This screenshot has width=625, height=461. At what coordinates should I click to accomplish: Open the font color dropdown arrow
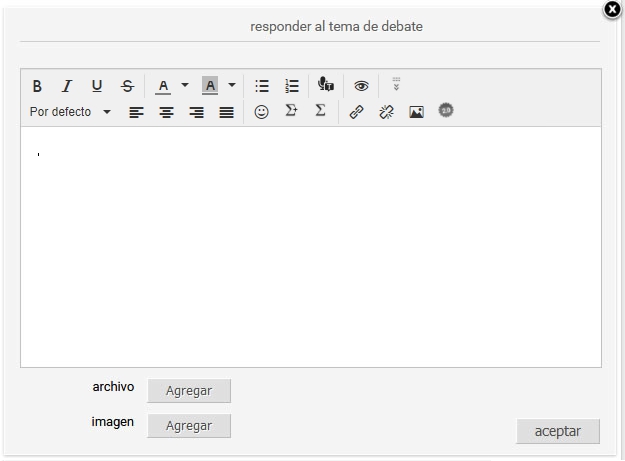pos(185,85)
